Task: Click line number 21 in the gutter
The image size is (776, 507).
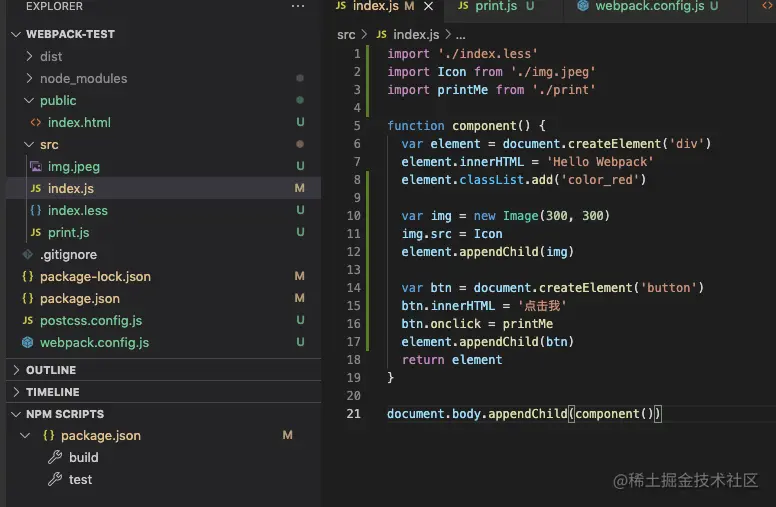Action: pyautogui.click(x=353, y=413)
